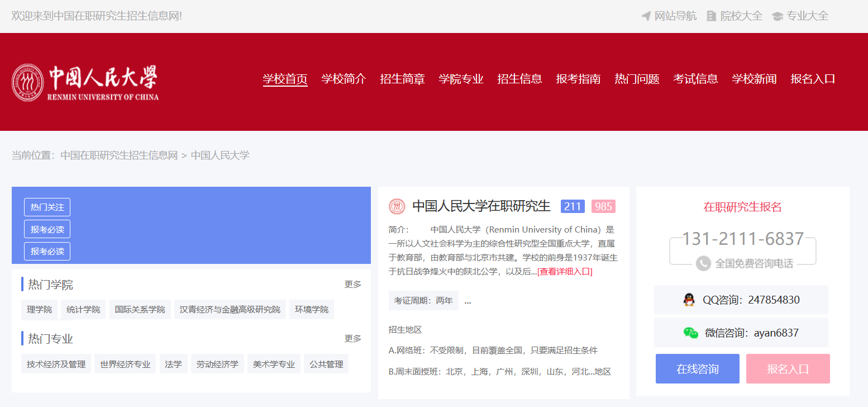Open 考试信息 nav item
This screenshot has width=868, height=407.
[696, 79]
